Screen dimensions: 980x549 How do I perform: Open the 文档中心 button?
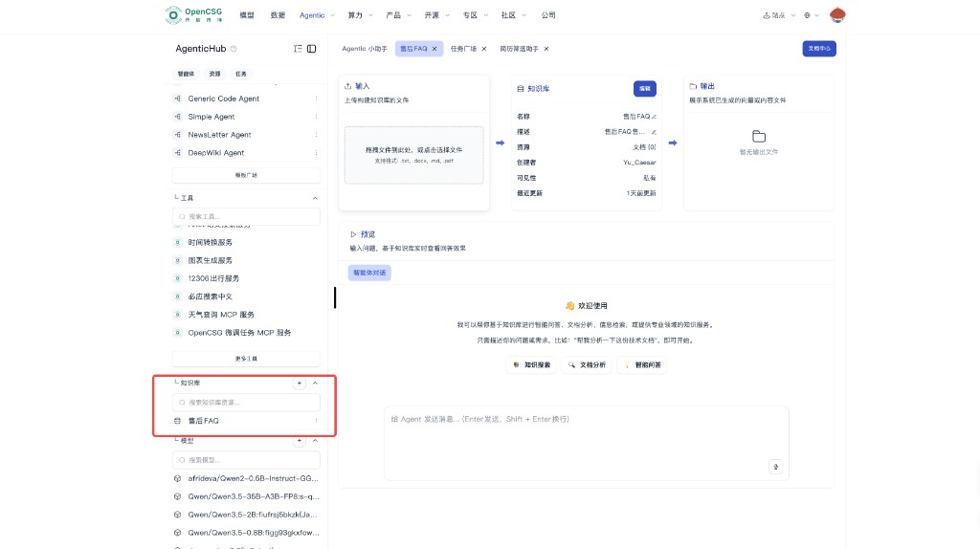[x=819, y=49]
